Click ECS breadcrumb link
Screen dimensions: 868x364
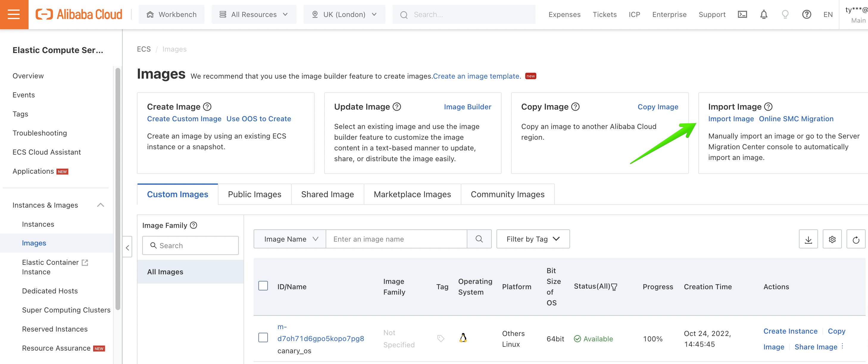143,49
